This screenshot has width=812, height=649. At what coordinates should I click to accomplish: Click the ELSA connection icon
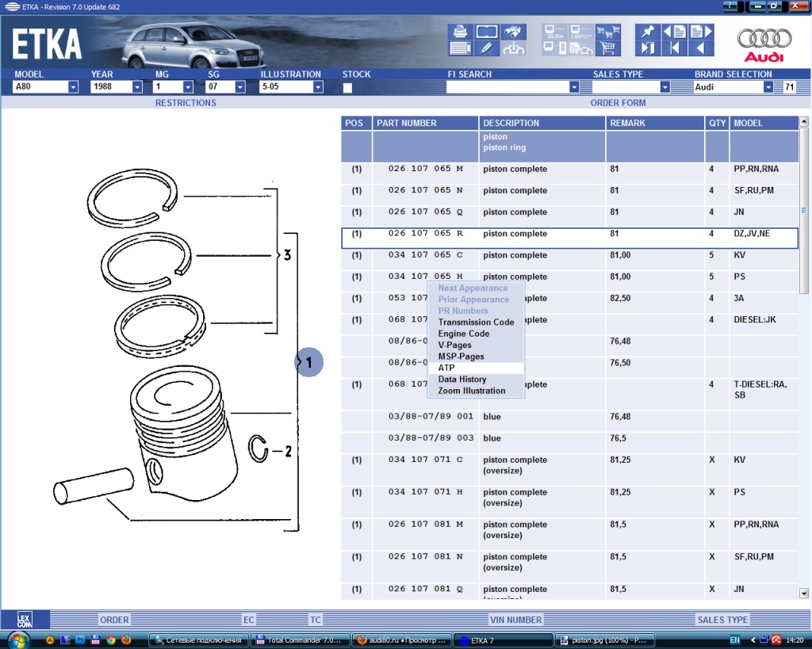pyautogui.click(x=555, y=32)
